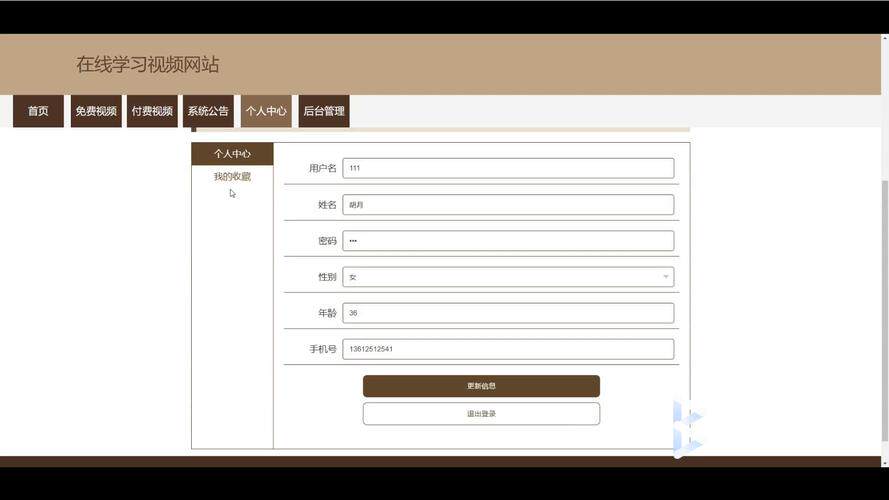The height and width of the screenshot is (500, 889).
Task: Click the page vertical scrollbar
Action: pyautogui.click(x=884, y=311)
